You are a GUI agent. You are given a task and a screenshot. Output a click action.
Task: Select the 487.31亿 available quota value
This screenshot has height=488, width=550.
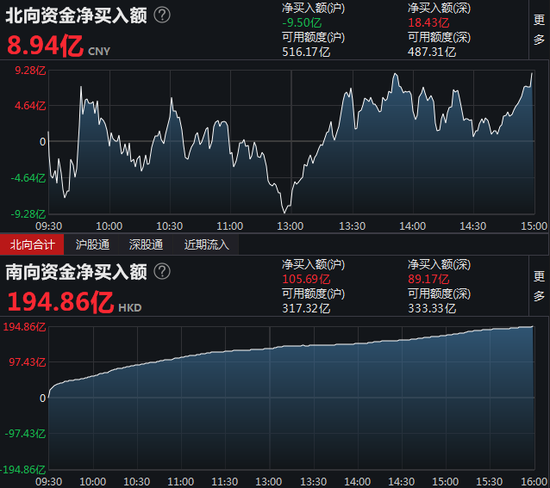[432, 52]
